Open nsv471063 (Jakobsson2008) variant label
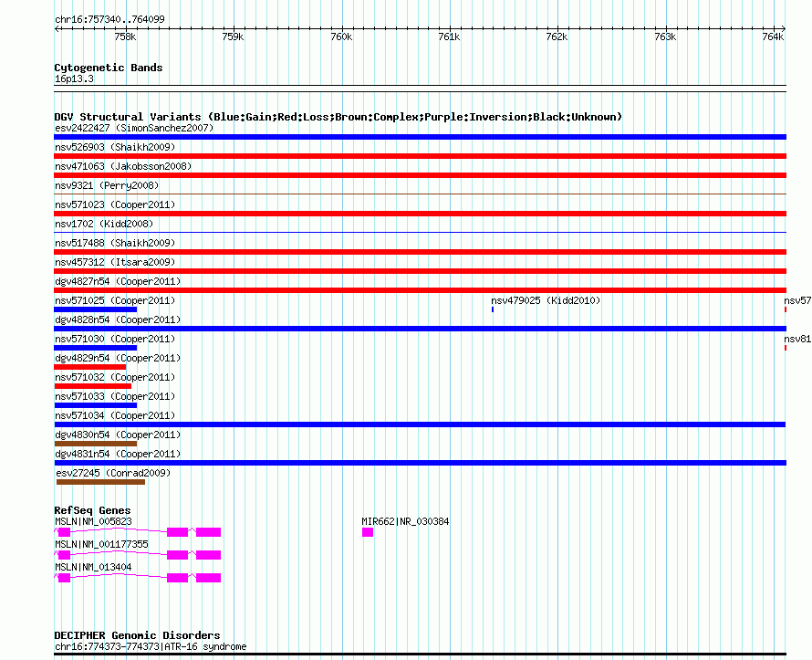This screenshot has width=812, height=660. pyautogui.click(x=123, y=166)
